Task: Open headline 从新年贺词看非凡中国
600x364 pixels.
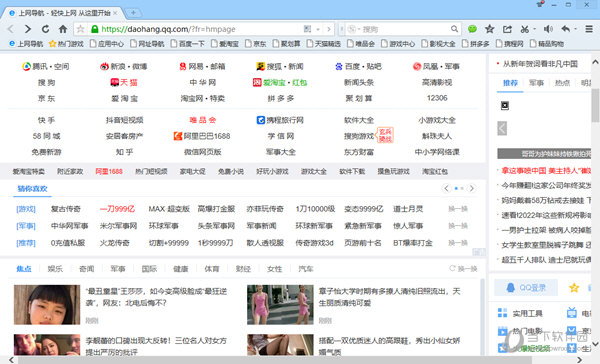Action: coord(540,64)
